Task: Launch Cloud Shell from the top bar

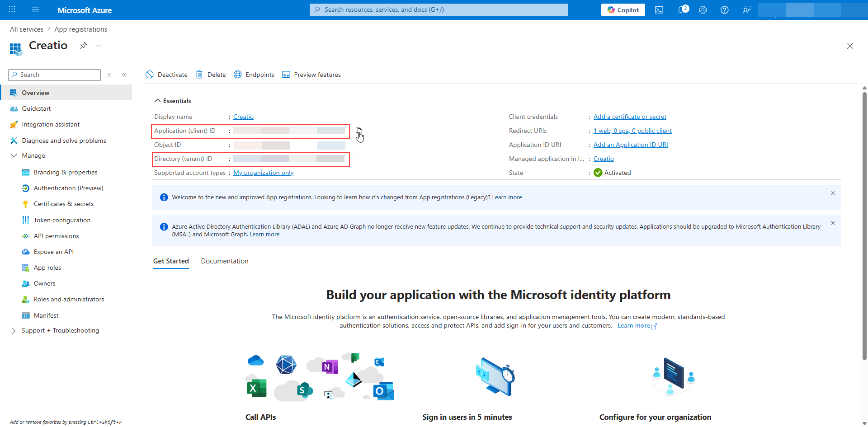Action: (x=659, y=9)
